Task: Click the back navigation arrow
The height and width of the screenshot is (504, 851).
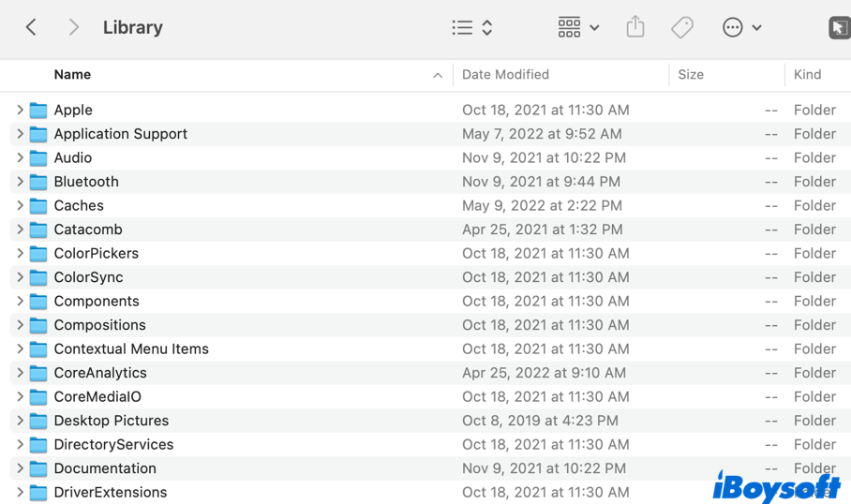Action: (31, 27)
